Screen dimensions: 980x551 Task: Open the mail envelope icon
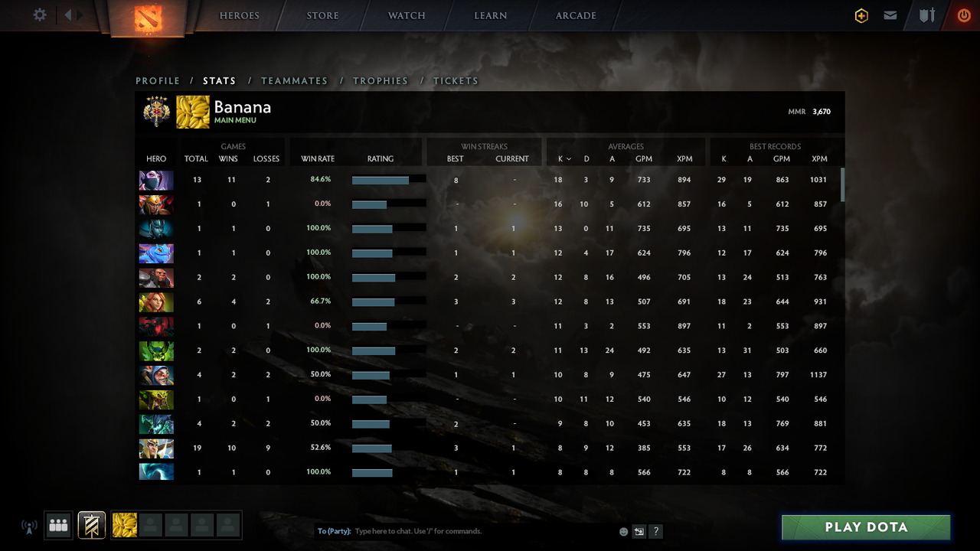tap(890, 15)
